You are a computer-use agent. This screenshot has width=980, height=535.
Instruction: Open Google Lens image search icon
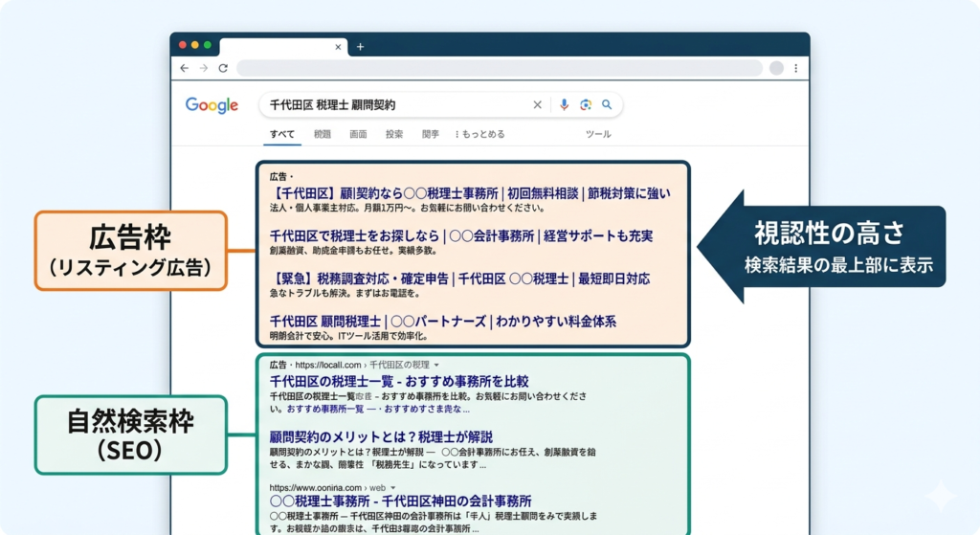pyautogui.click(x=585, y=105)
